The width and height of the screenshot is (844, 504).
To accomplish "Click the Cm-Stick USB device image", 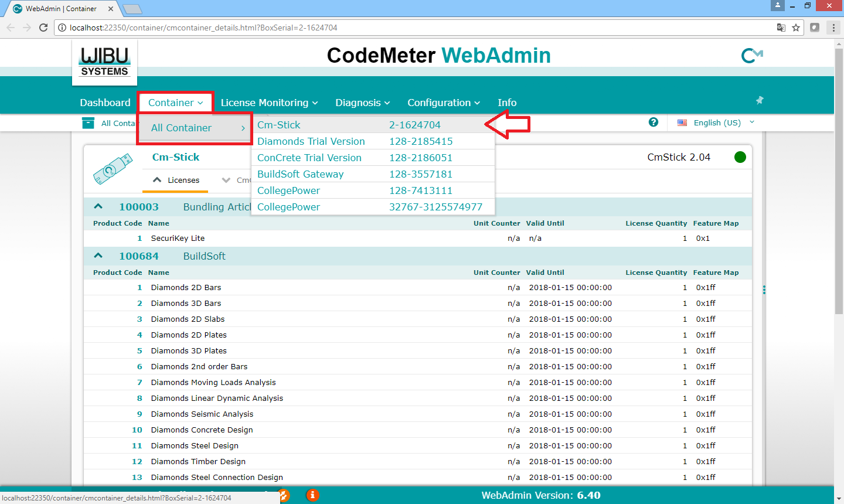I will point(113,168).
